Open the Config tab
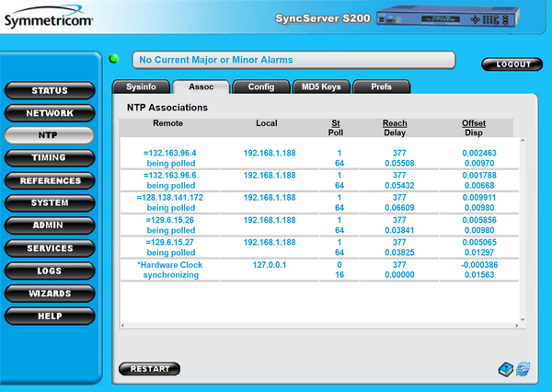 [x=260, y=87]
